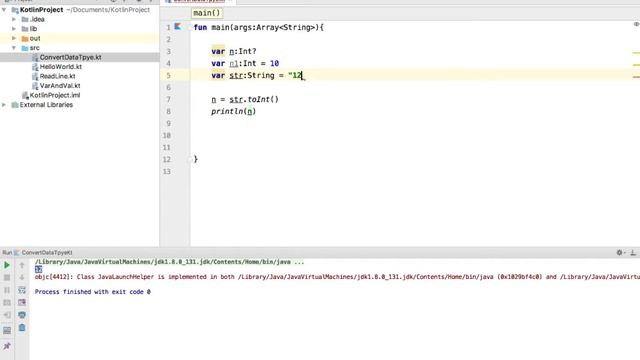Toggle Soft-Wrap in the console

point(22,290)
